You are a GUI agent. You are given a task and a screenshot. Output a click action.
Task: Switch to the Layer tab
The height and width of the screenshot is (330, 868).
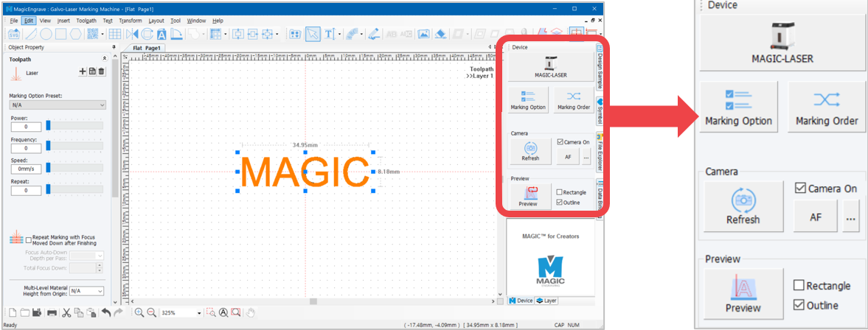pyautogui.click(x=546, y=301)
